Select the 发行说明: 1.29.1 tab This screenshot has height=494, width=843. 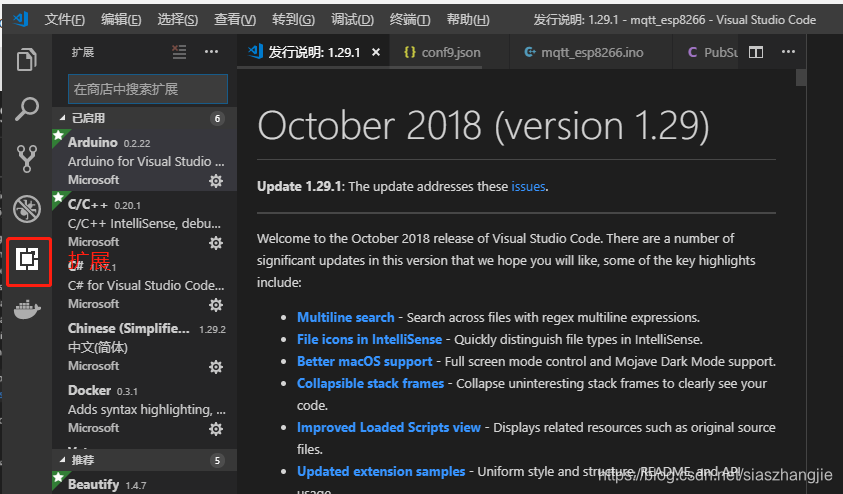[313, 52]
